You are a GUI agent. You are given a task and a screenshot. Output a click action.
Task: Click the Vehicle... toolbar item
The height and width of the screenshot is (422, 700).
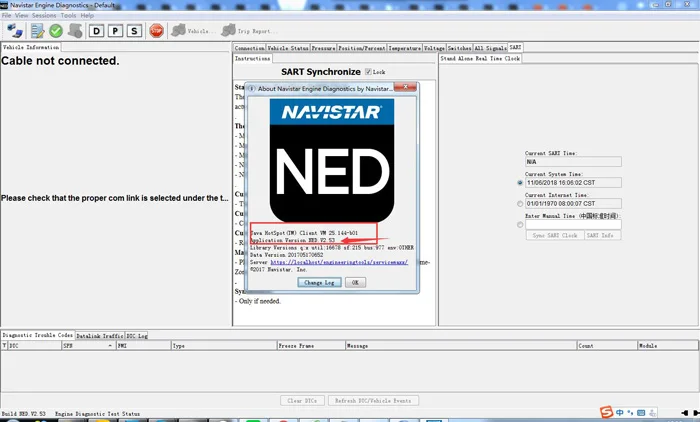[193, 31]
